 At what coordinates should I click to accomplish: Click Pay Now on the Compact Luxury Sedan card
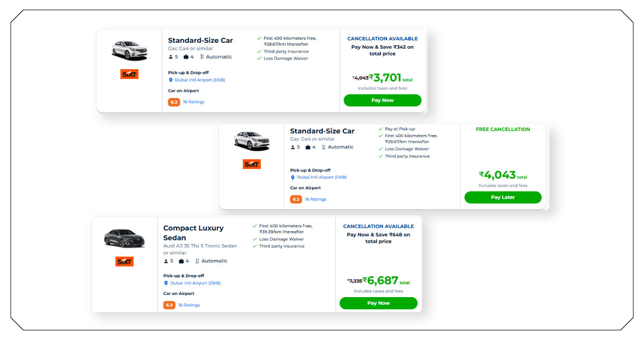tap(378, 303)
